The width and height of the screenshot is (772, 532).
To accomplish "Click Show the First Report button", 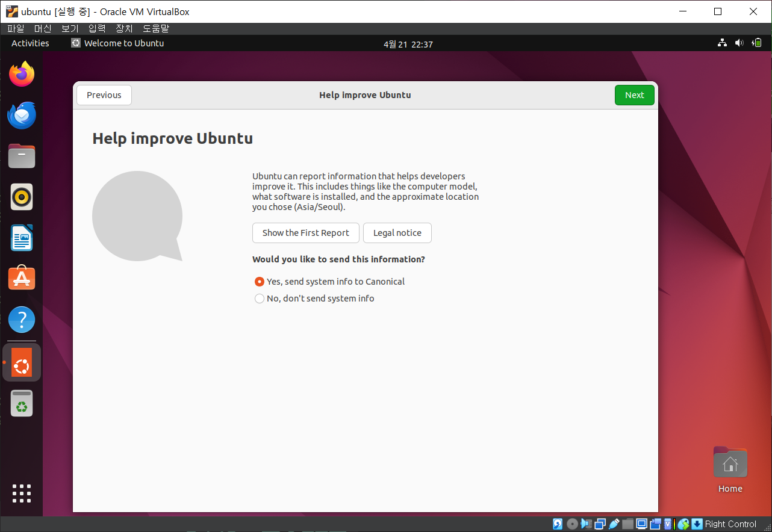I will click(306, 233).
